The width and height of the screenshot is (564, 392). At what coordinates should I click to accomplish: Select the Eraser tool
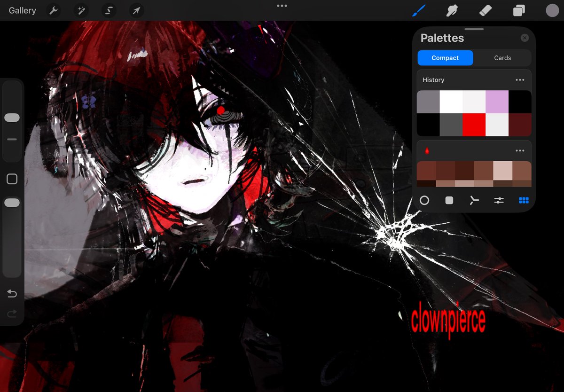pyautogui.click(x=485, y=10)
